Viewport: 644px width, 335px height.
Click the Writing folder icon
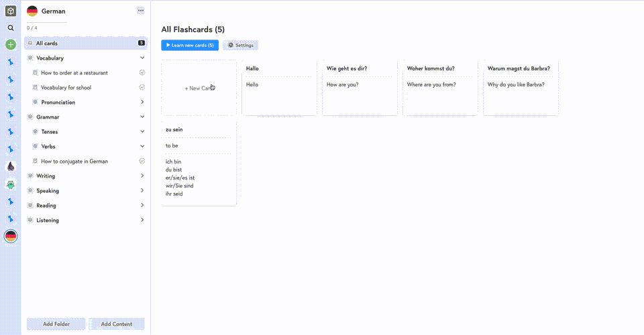point(30,176)
